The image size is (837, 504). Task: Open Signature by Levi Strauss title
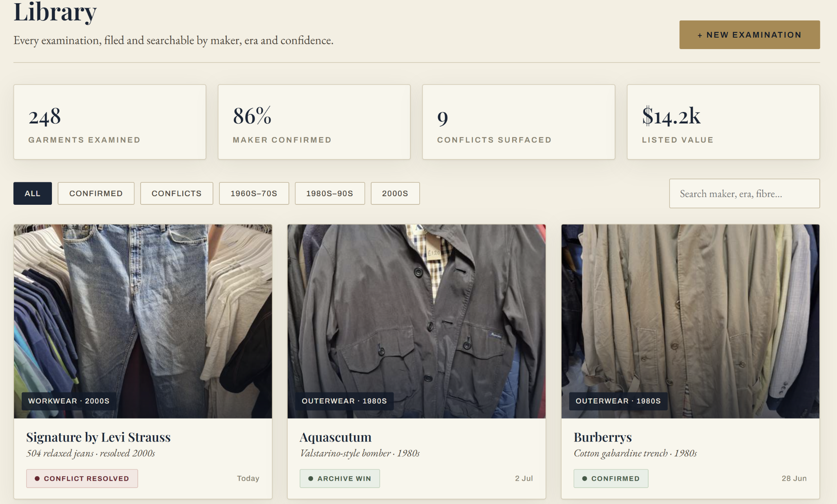coord(98,437)
